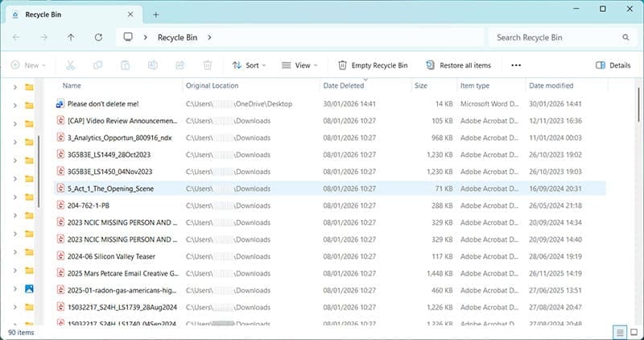Click the Delete trash icon in toolbar
644x340 pixels.
208,65
